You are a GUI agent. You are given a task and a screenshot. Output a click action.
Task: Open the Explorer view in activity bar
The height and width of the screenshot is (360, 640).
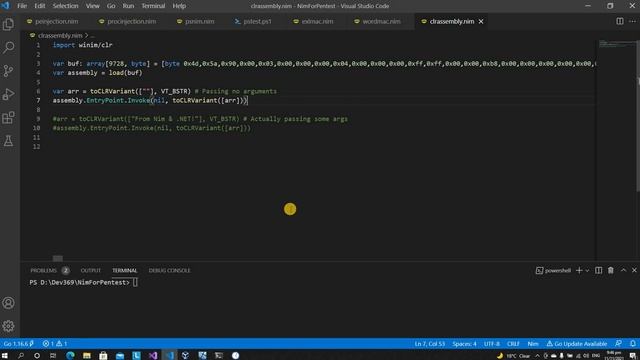pyautogui.click(x=8, y=24)
